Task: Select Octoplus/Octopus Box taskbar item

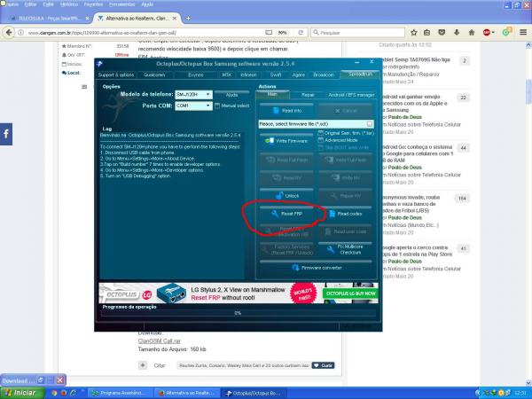Action: click(x=254, y=393)
